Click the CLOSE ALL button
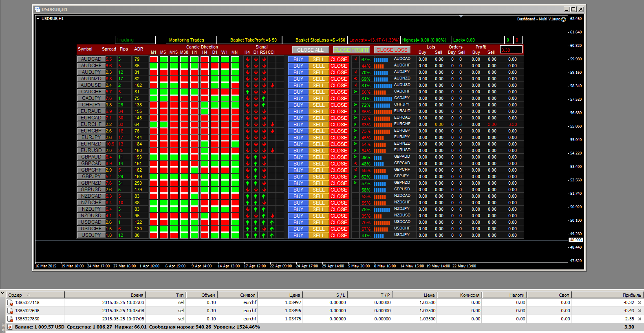 [310, 50]
